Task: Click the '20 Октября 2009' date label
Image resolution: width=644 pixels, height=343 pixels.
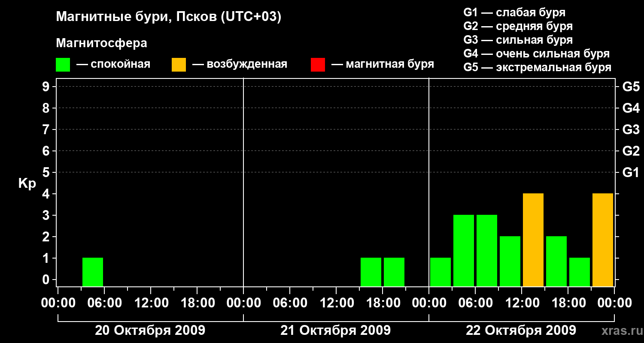Action: click(x=150, y=330)
